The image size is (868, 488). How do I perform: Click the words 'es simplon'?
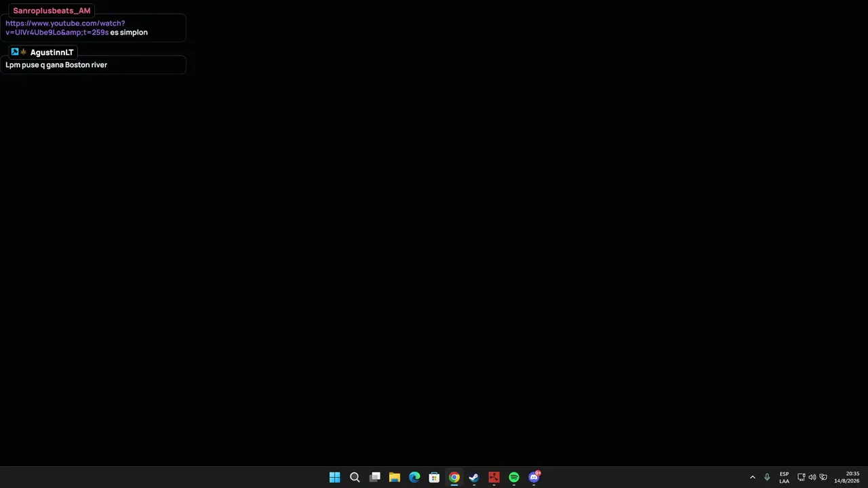129,33
